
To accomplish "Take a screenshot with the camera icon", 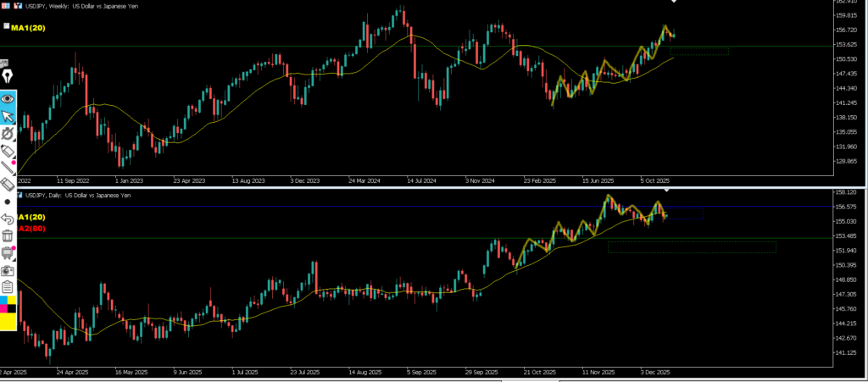I will point(8,269).
